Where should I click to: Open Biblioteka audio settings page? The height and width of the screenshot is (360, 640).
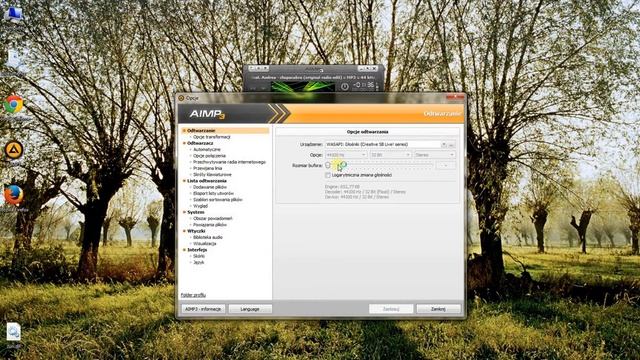click(x=208, y=237)
